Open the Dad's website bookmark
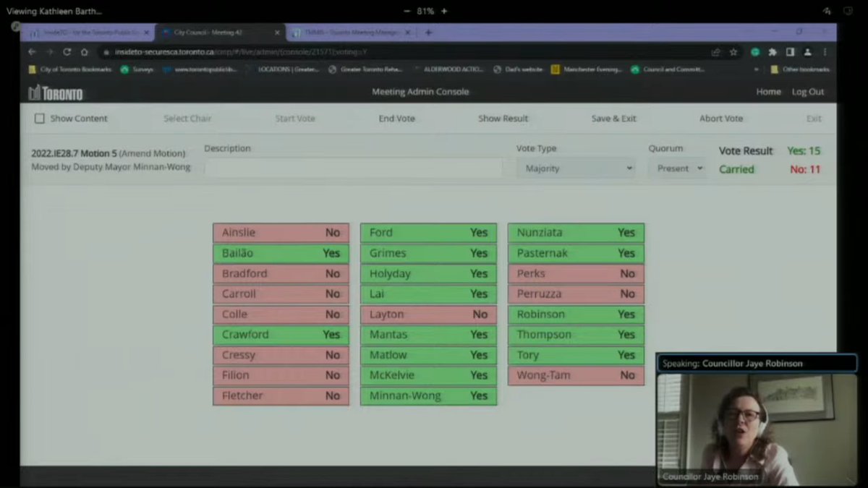 [x=518, y=69]
